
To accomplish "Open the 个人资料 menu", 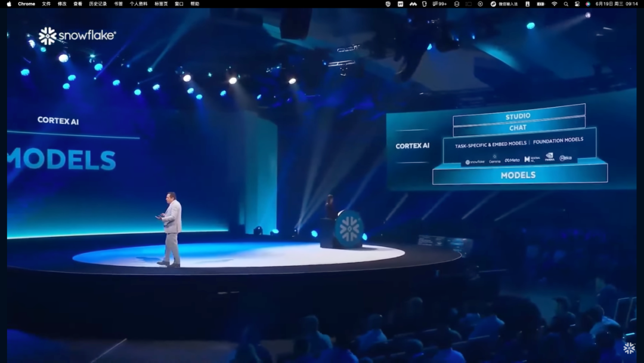I will pos(138,4).
